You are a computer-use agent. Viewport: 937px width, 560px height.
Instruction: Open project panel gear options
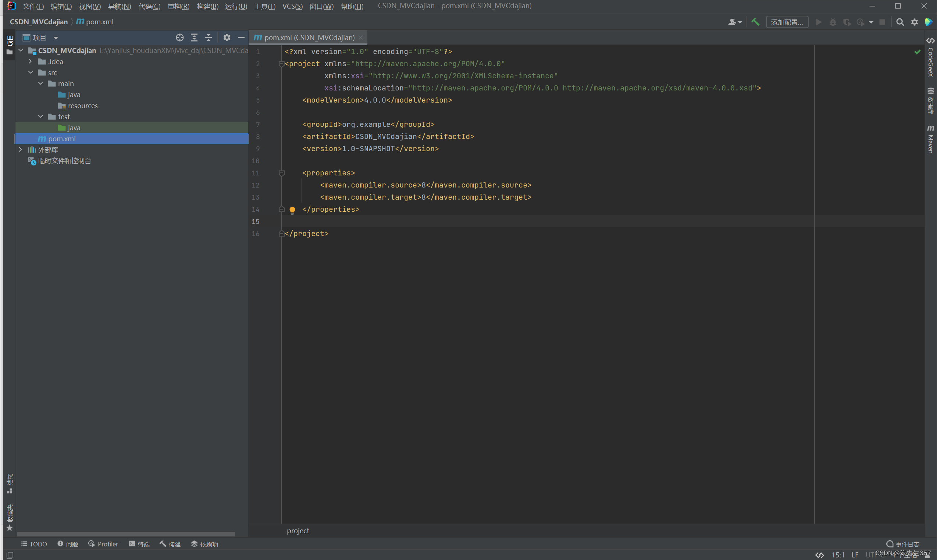[227, 38]
